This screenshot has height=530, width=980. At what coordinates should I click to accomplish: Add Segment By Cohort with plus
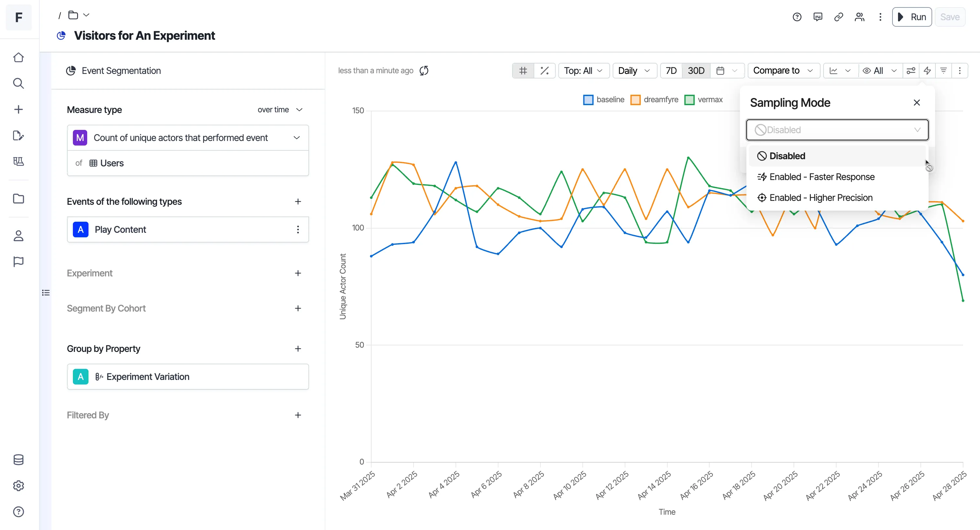(x=298, y=308)
